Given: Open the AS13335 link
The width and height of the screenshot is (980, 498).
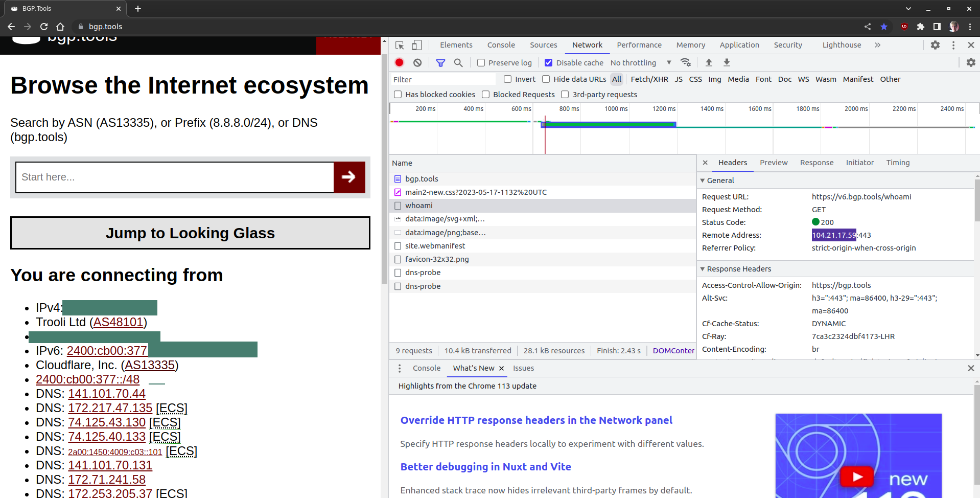Looking at the screenshot, I should 150,365.
